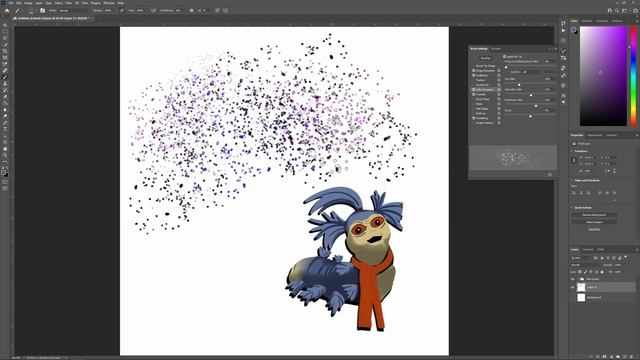Open the File menu
This screenshot has width=640, height=360.
[11, 3]
